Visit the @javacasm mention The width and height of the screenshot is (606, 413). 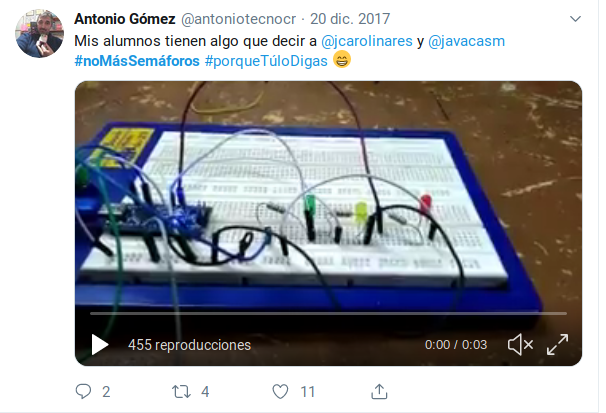[x=466, y=41]
